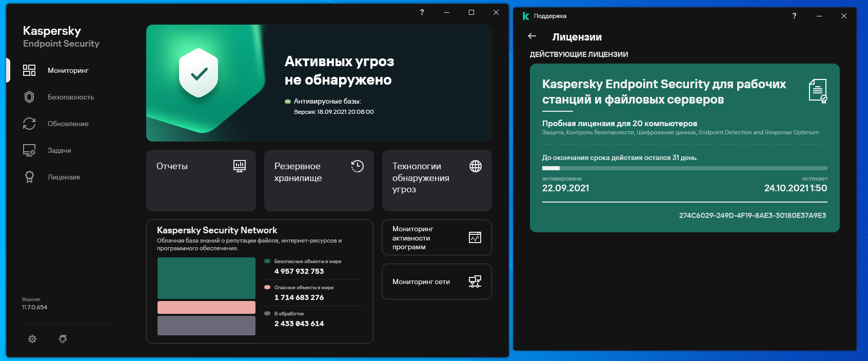Click the Лицензии page heading
868x361 pixels.
(577, 37)
